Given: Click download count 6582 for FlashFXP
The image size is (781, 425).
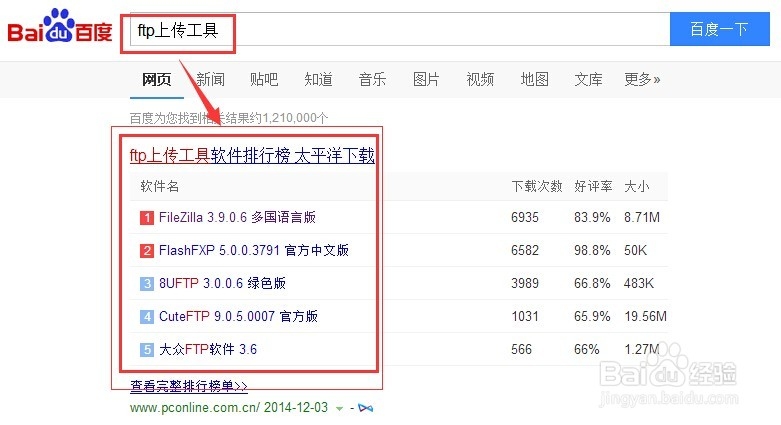Looking at the screenshot, I should pyautogui.click(x=525, y=250).
